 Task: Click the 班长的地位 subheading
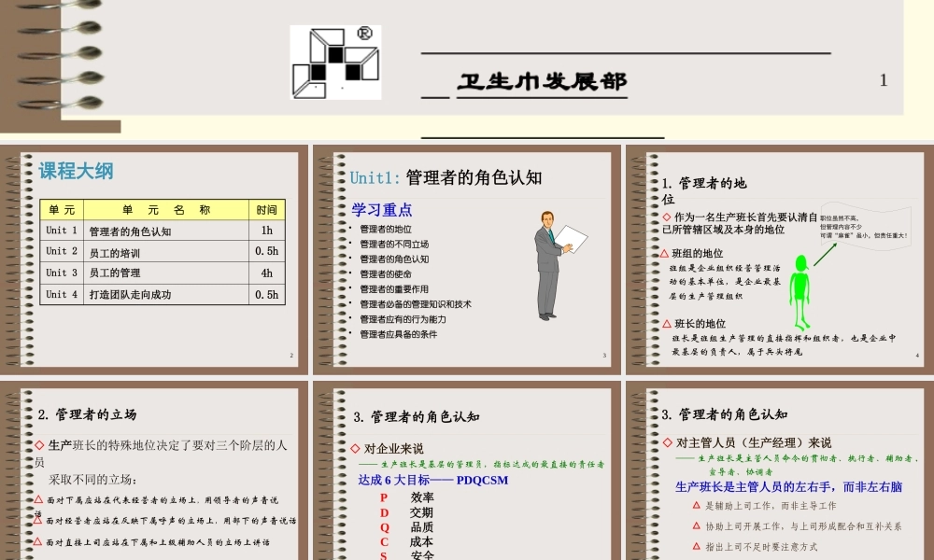pos(700,324)
